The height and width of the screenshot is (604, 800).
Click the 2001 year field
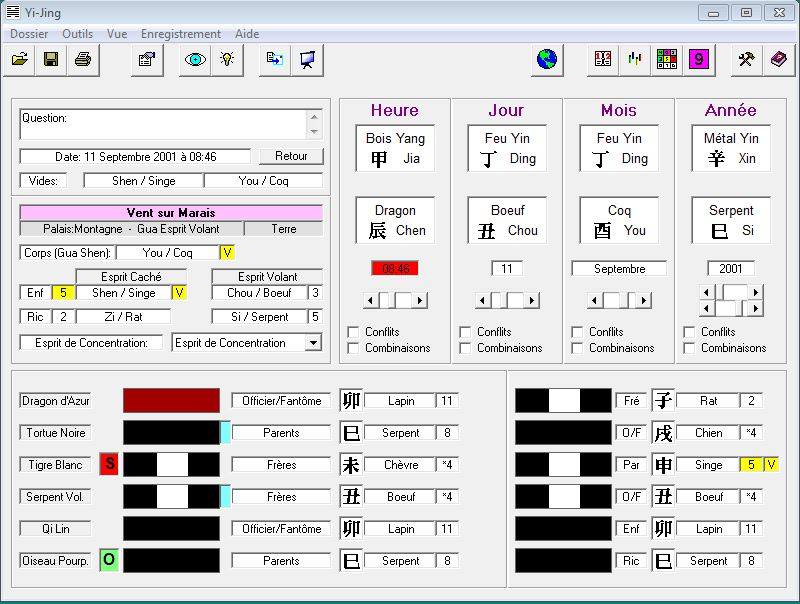[731, 268]
